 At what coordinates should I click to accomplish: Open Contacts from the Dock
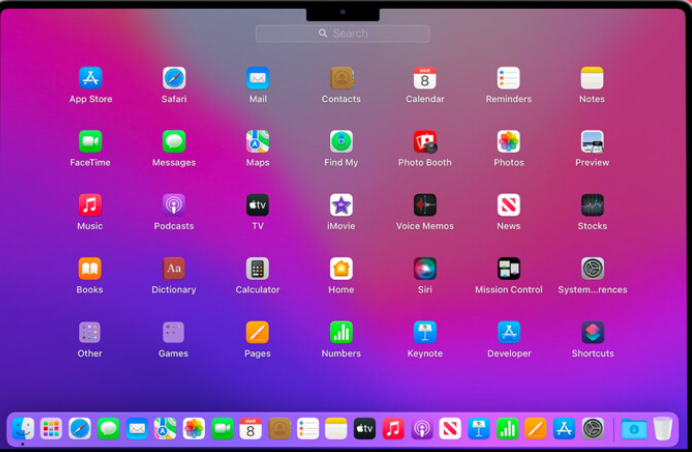pos(279,429)
